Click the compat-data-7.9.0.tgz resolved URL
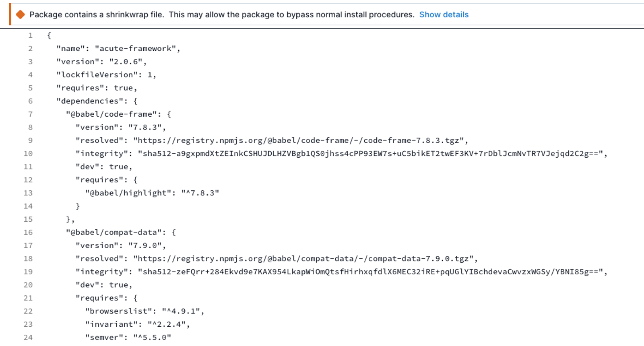The width and height of the screenshot is (644, 346). point(303,259)
